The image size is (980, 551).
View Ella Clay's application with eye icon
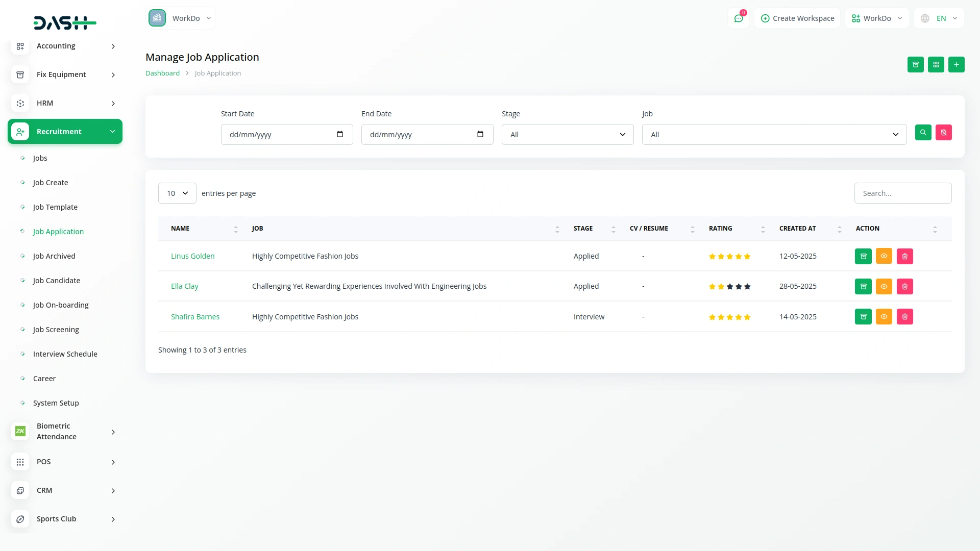pos(884,286)
